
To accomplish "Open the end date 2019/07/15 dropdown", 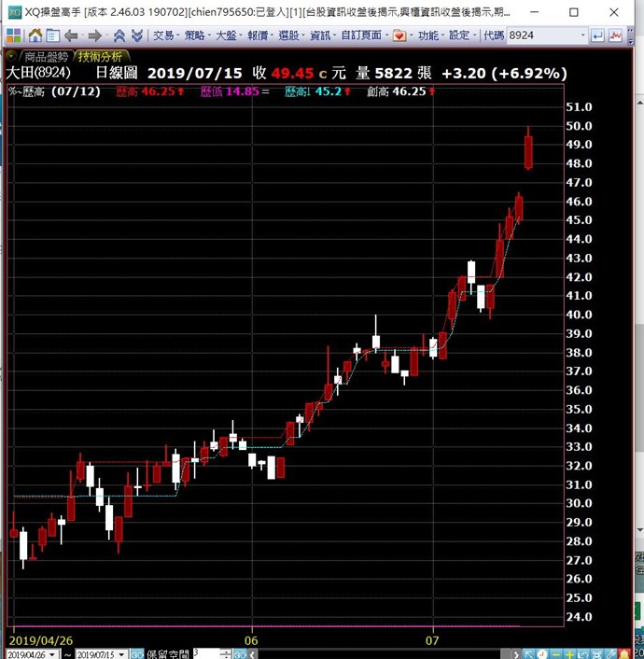I will tap(122, 653).
